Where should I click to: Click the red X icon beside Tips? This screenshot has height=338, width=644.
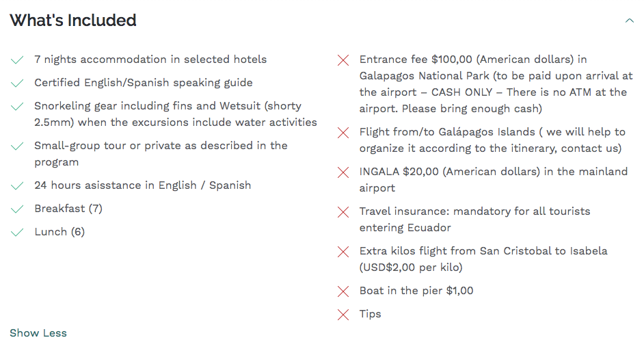click(343, 315)
